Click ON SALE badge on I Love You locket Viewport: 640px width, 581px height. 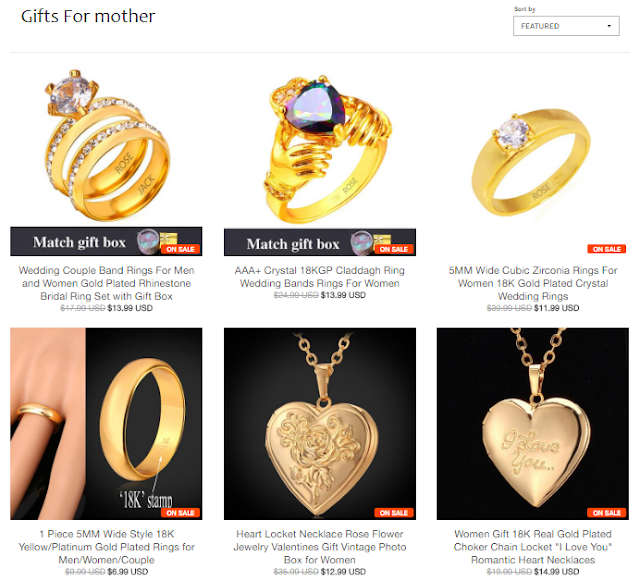(x=607, y=512)
